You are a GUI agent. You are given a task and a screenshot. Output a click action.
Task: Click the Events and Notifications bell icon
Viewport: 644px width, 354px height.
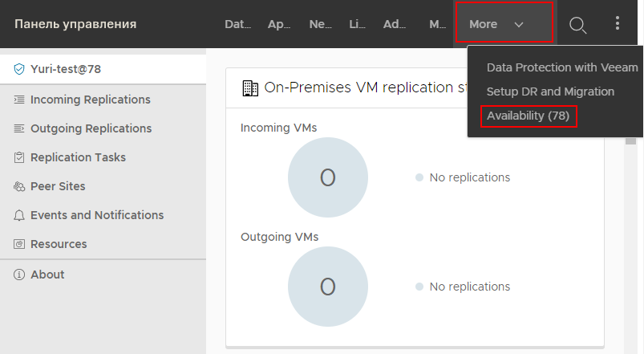[19, 216]
